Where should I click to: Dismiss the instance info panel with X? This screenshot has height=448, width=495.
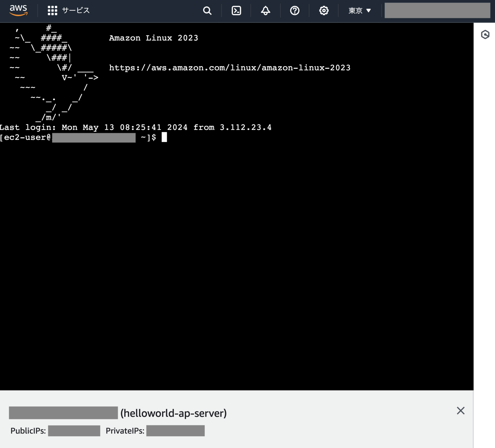(461, 411)
